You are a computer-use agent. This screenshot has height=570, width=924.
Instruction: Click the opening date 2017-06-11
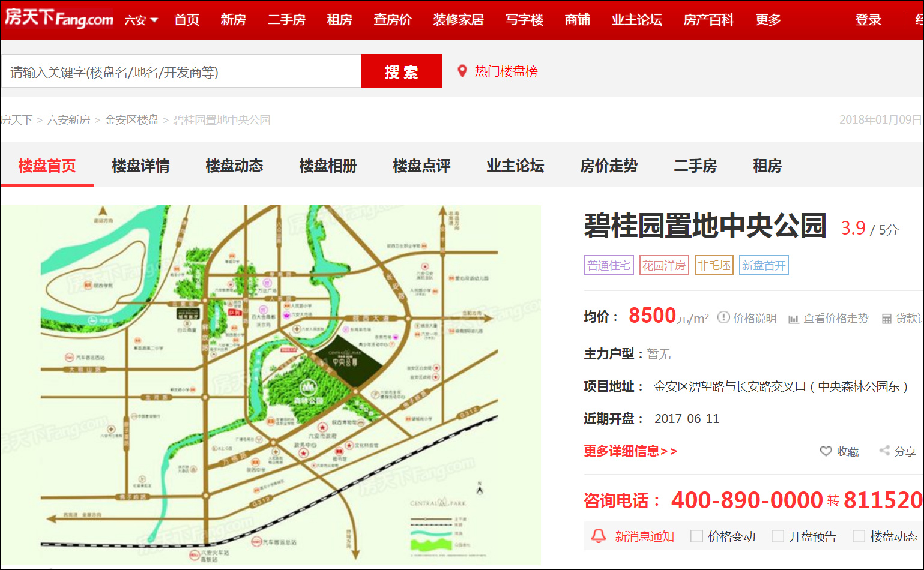(687, 419)
